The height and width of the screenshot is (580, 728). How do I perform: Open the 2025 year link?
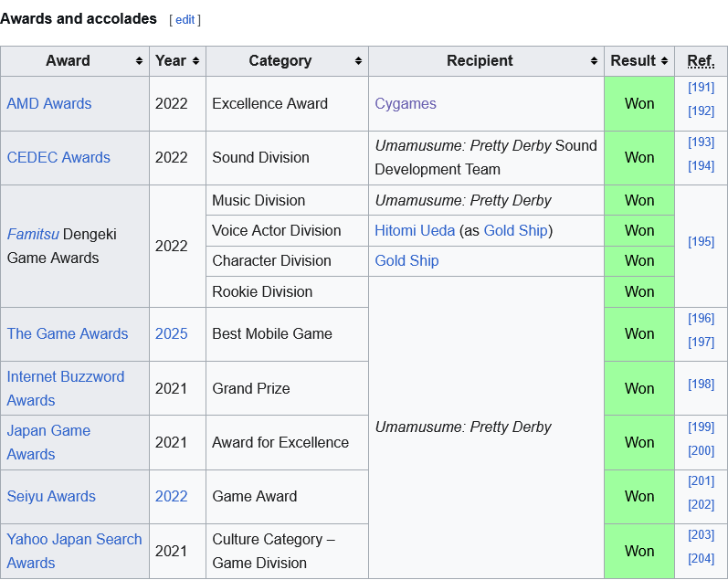pos(172,333)
